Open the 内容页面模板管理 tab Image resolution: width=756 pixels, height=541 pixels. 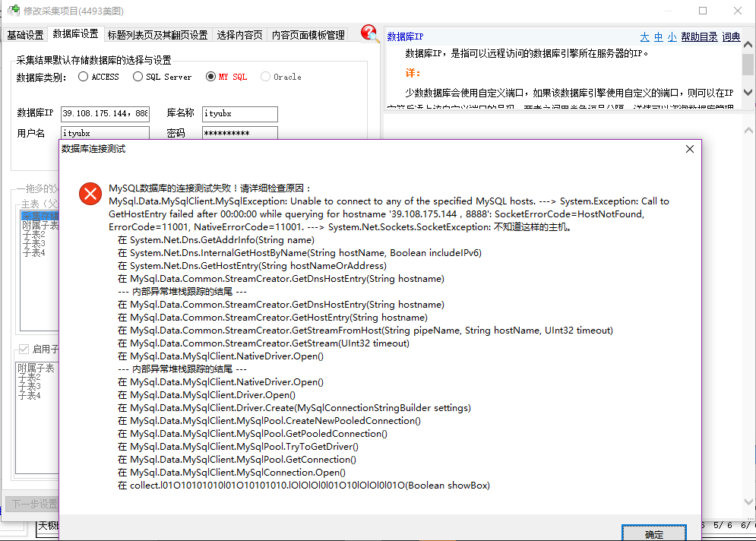coord(308,35)
